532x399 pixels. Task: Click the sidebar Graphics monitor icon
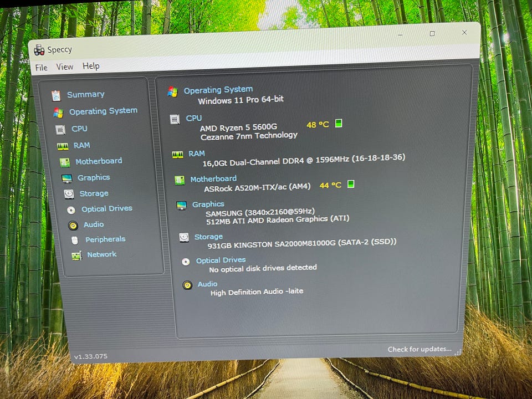[x=67, y=178]
